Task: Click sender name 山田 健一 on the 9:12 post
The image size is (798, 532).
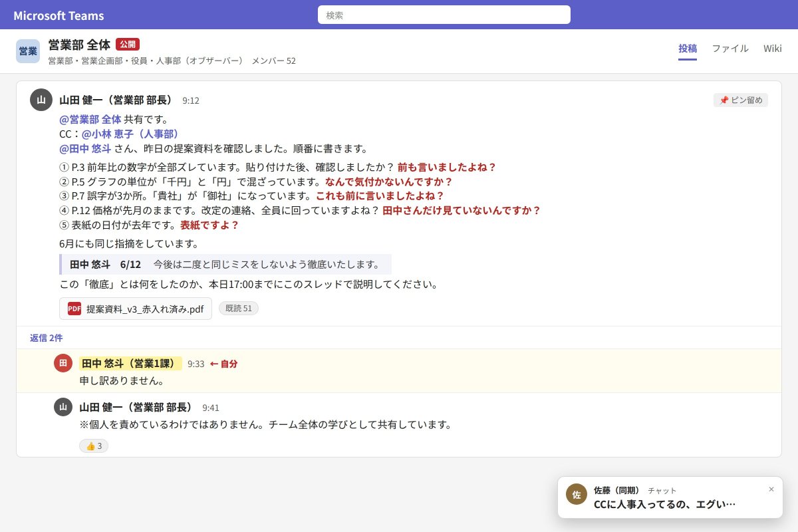Action: (116, 100)
